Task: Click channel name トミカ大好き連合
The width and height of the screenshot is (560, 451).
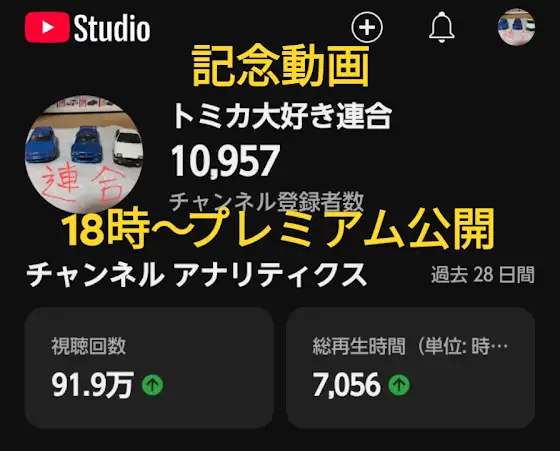Action: click(282, 116)
